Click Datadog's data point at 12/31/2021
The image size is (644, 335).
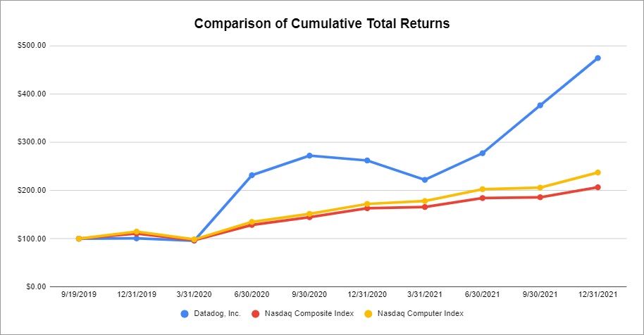click(x=597, y=58)
